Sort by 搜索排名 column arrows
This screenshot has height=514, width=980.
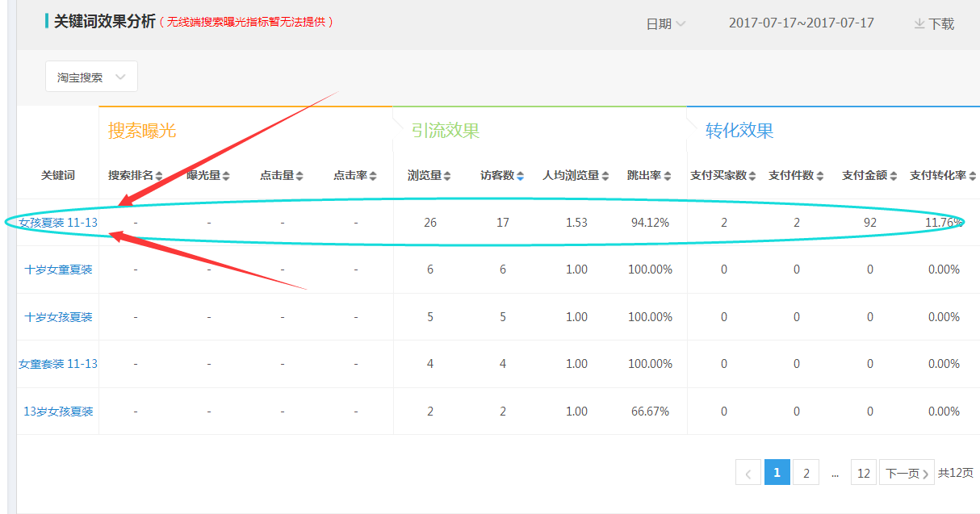[159, 176]
